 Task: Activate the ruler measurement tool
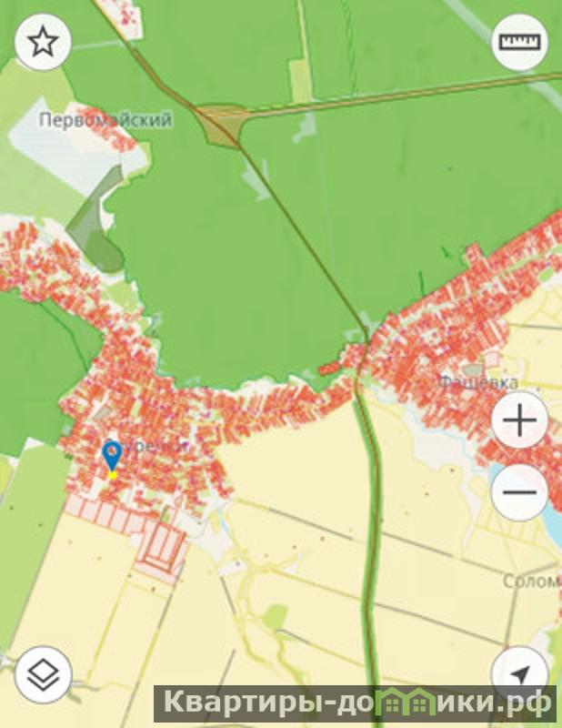tap(519, 42)
